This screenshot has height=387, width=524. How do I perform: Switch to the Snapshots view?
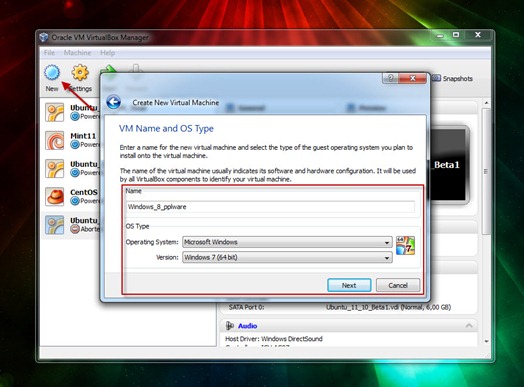click(452, 79)
